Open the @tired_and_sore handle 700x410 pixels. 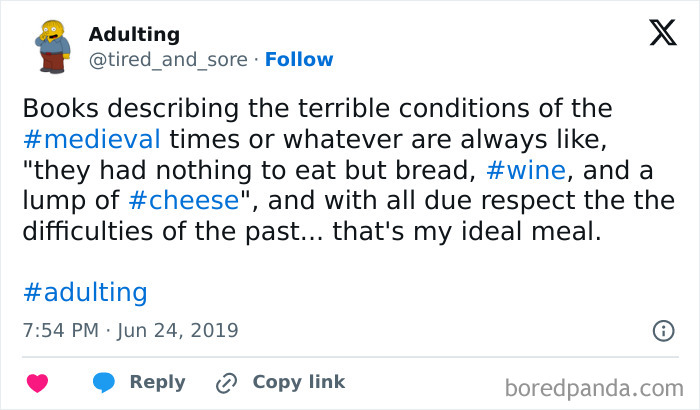click(168, 60)
